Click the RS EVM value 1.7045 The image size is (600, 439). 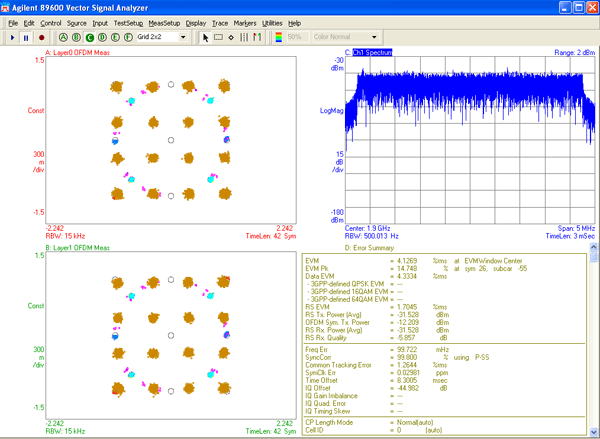pyautogui.click(x=407, y=307)
